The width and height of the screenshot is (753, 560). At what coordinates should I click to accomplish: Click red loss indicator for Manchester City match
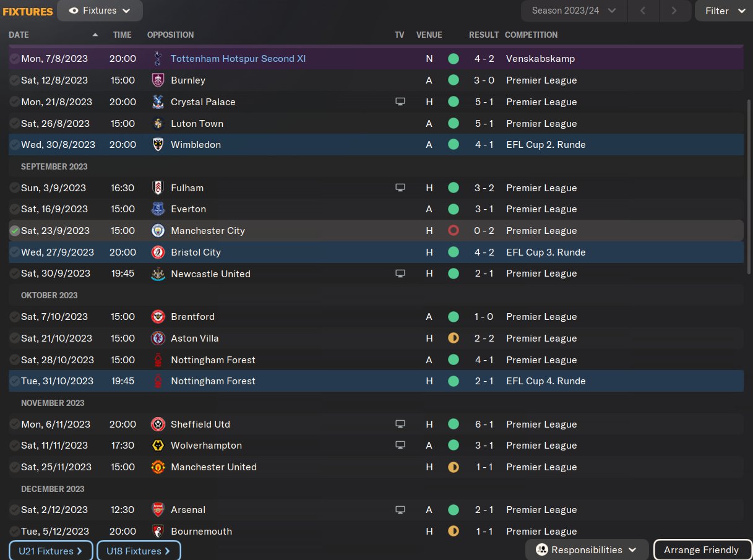tap(454, 231)
